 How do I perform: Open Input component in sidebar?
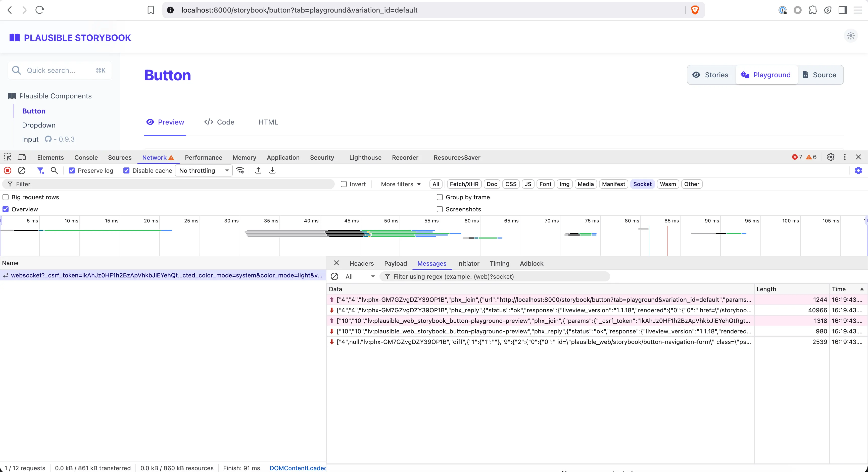tap(30, 139)
